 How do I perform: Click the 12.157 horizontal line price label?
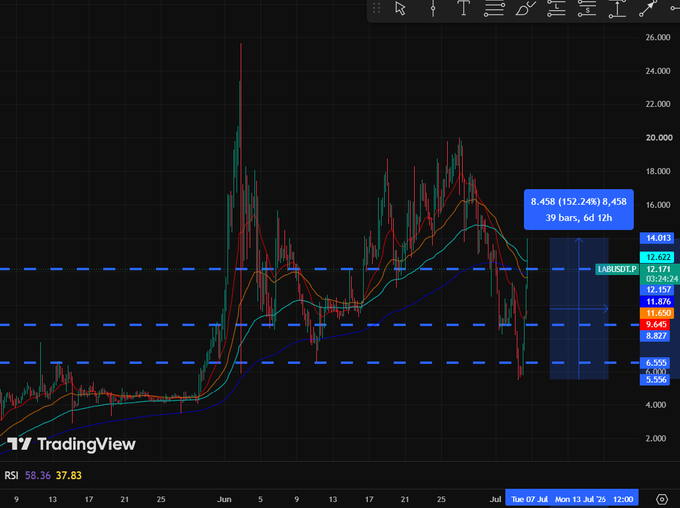[x=658, y=290]
